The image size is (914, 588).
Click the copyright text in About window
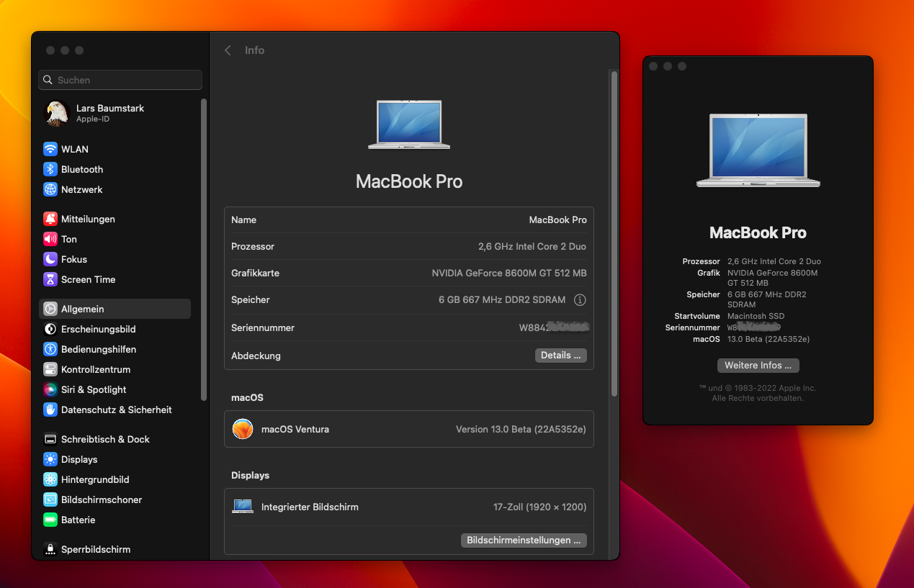click(x=758, y=393)
